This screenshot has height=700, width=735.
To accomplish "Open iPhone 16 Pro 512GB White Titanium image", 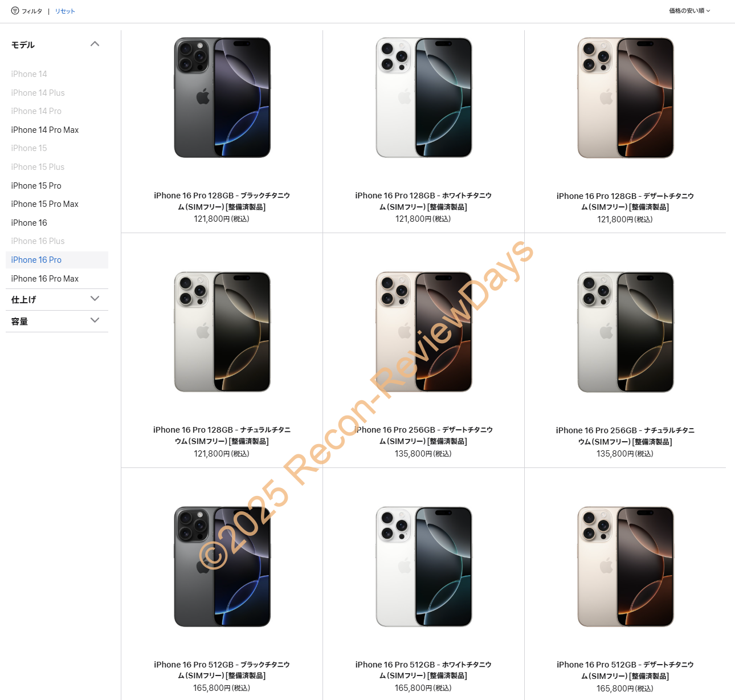I will click(x=424, y=567).
